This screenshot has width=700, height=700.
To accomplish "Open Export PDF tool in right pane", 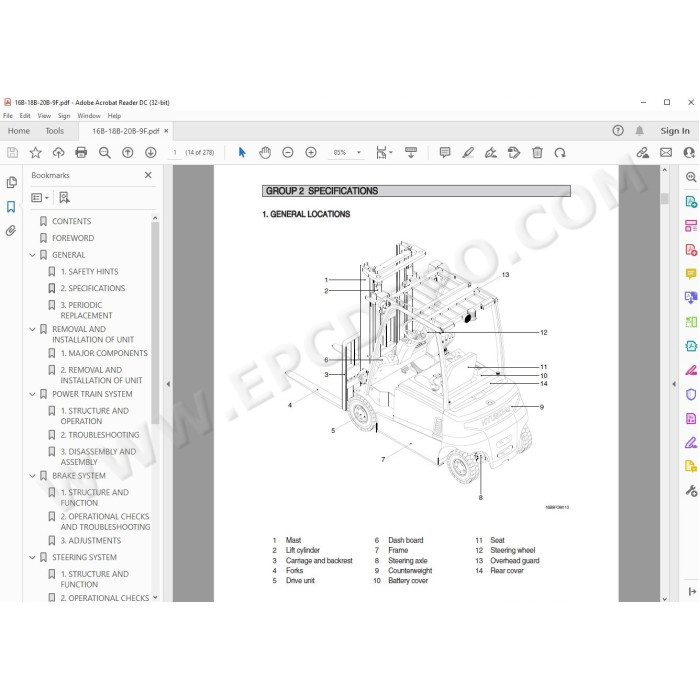I will coord(691,202).
